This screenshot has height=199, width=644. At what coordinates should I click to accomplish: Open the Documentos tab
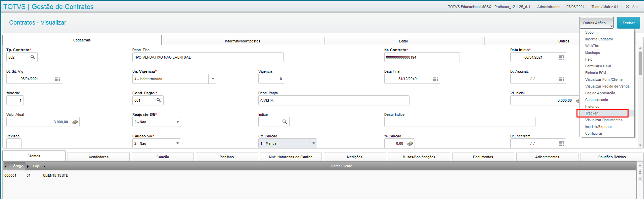point(483,157)
